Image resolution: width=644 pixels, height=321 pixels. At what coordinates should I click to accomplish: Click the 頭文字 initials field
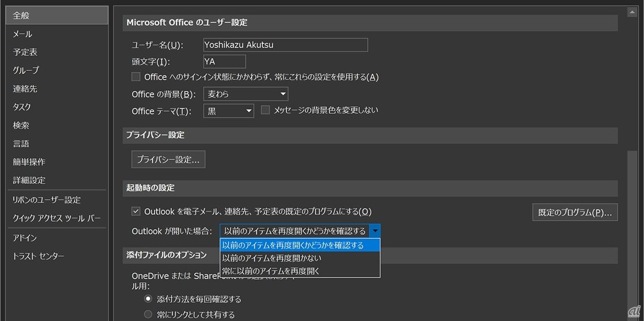225,61
